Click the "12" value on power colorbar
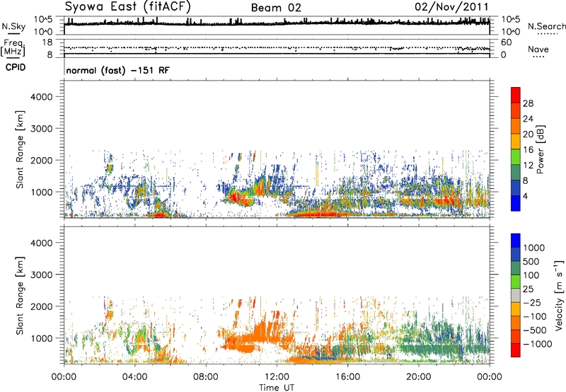The width and height of the screenshot is (566, 392). coord(528,166)
